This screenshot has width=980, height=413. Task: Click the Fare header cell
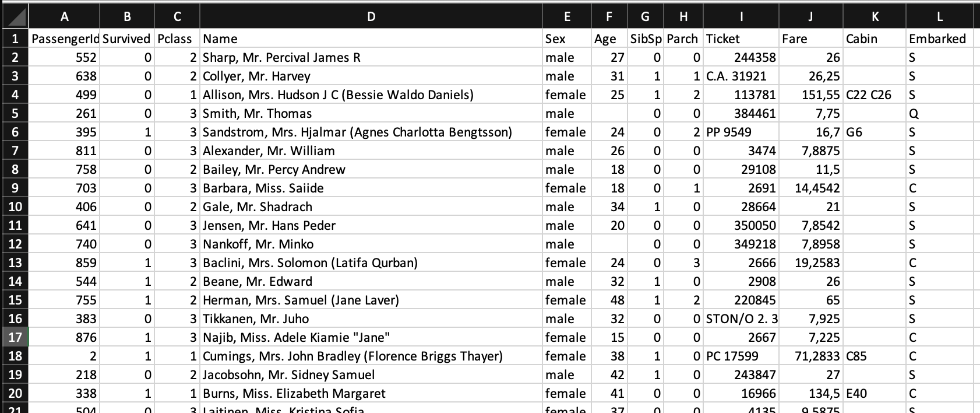pos(810,38)
